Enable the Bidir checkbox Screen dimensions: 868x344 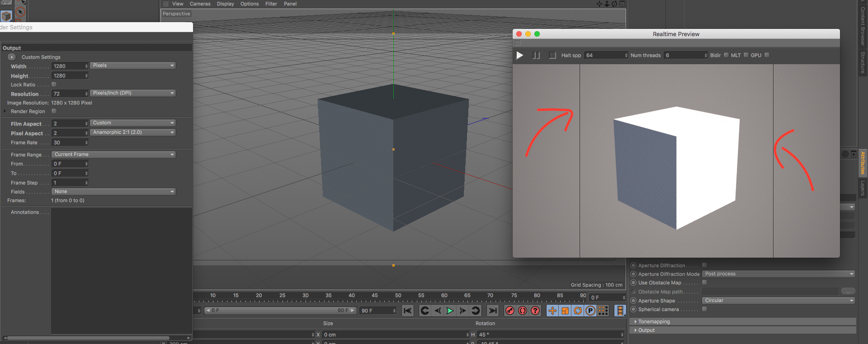[726, 55]
